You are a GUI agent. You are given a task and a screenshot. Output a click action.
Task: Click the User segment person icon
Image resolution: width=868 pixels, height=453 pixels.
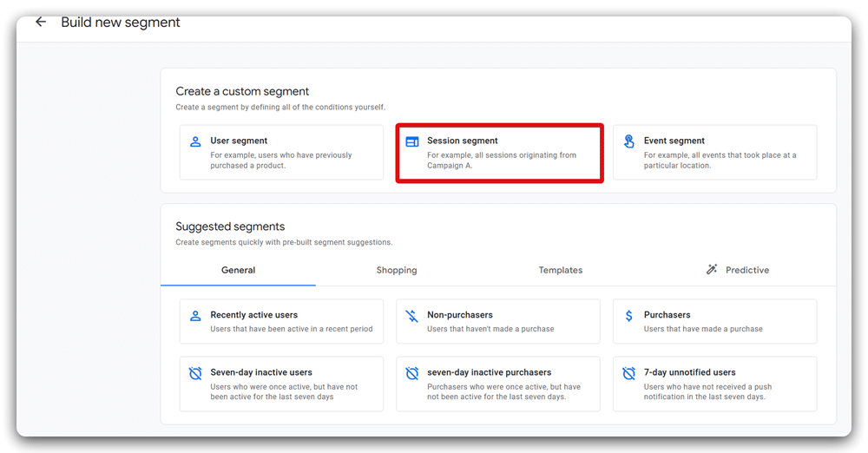(x=195, y=141)
